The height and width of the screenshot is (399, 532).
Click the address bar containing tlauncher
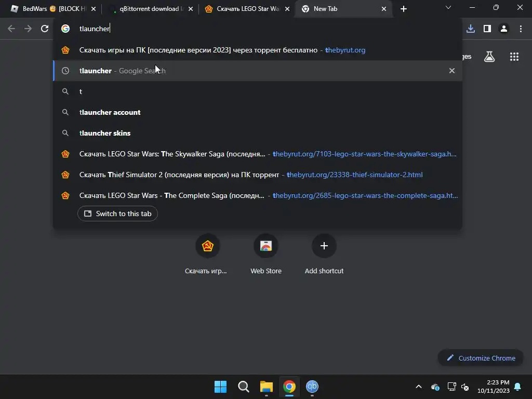point(258,29)
